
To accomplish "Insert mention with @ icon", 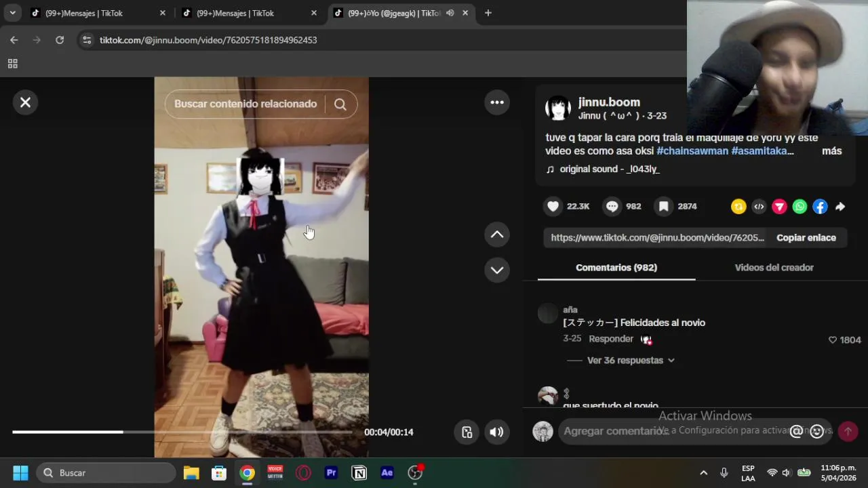I will click(x=796, y=431).
